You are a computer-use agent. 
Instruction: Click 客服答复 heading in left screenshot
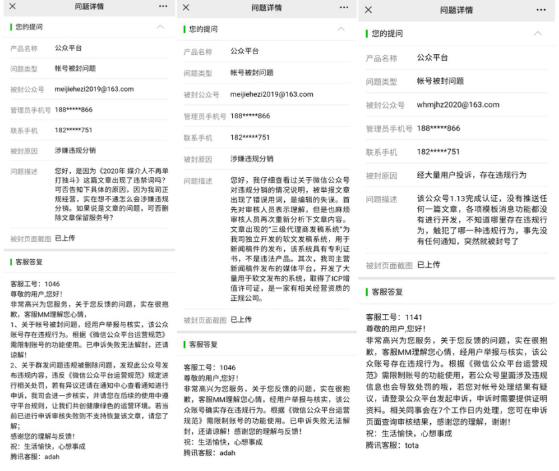coord(29,262)
